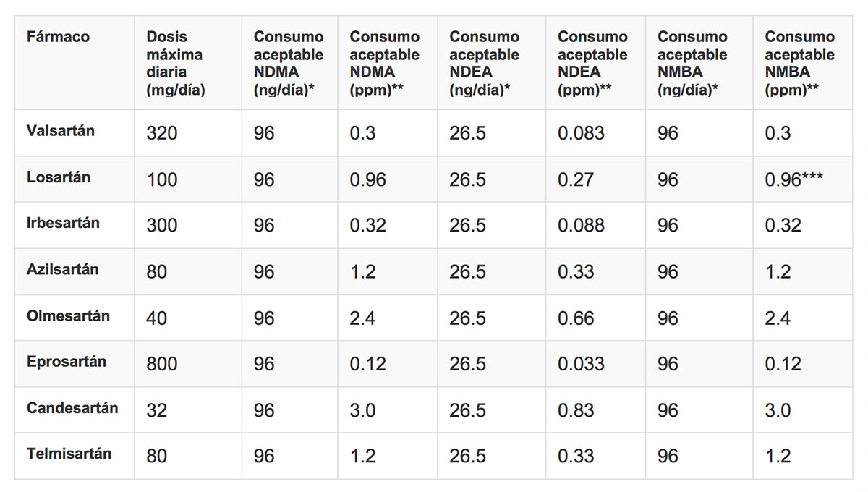Select Olmesartán's 0.66 NDEA ppm cell

pos(576,318)
